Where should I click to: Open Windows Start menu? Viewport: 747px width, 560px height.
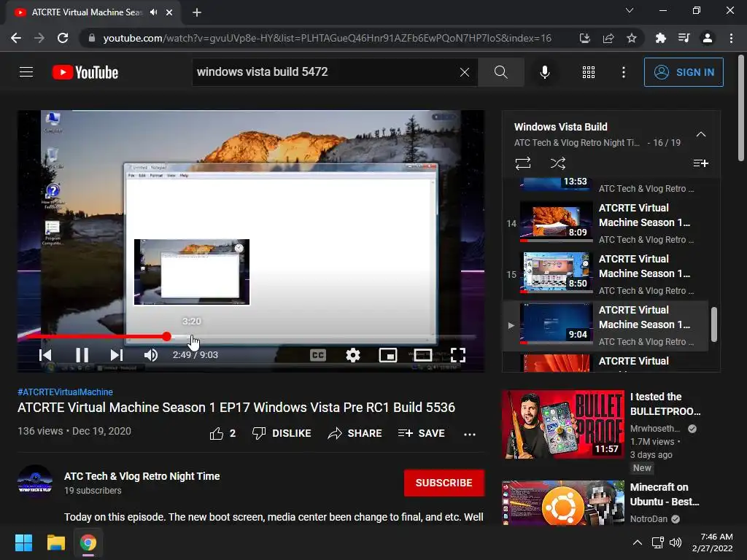tap(23, 542)
